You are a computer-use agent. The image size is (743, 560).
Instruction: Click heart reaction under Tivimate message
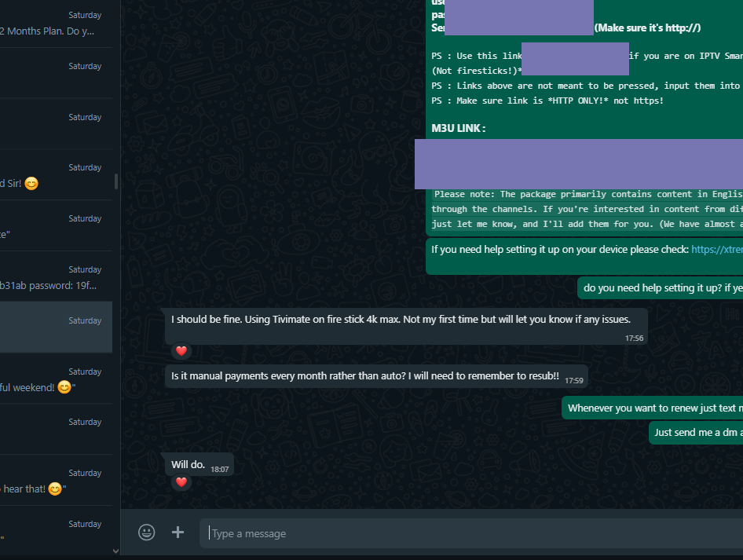pyautogui.click(x=181, y=351)
